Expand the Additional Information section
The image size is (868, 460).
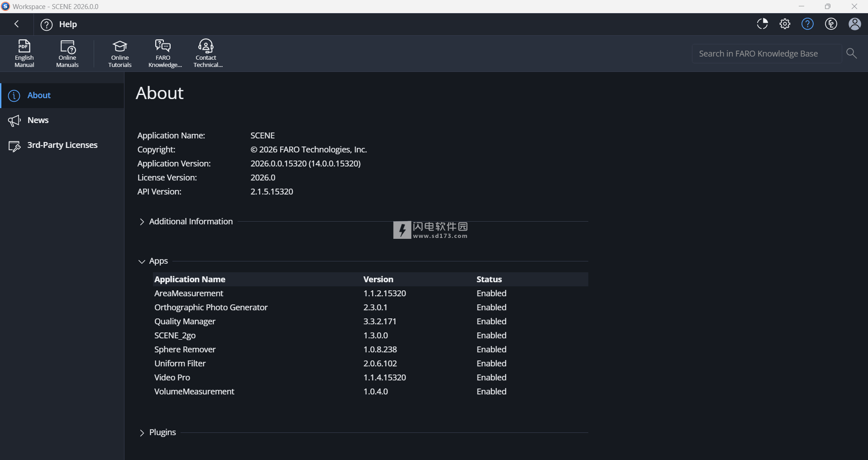coord(142,222)
